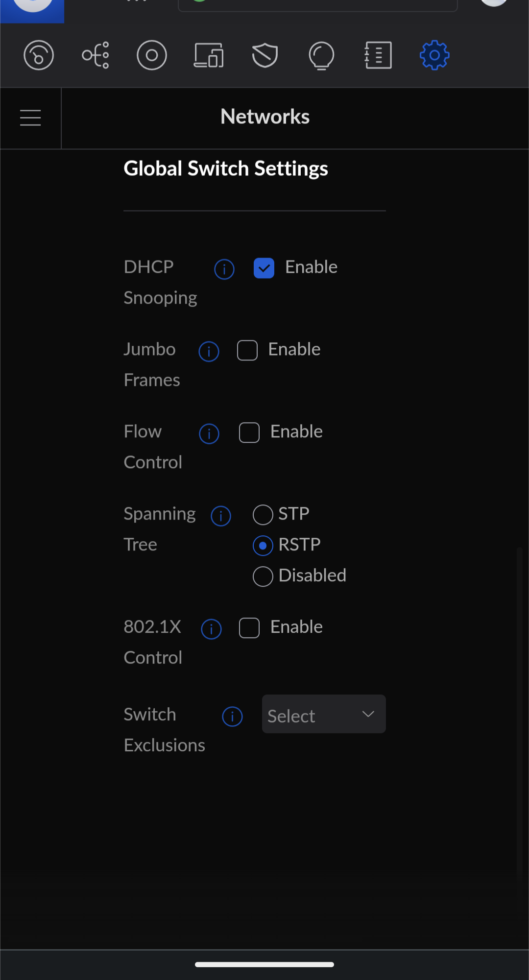529x980 pixels.
Task: Open the hamburger menu beside Networks
Action: 30,118
